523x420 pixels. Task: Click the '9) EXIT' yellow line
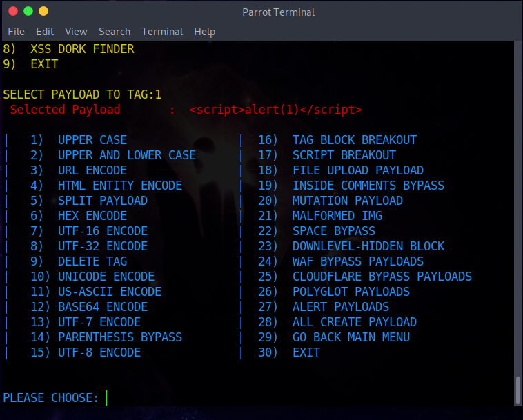[30, 64]
